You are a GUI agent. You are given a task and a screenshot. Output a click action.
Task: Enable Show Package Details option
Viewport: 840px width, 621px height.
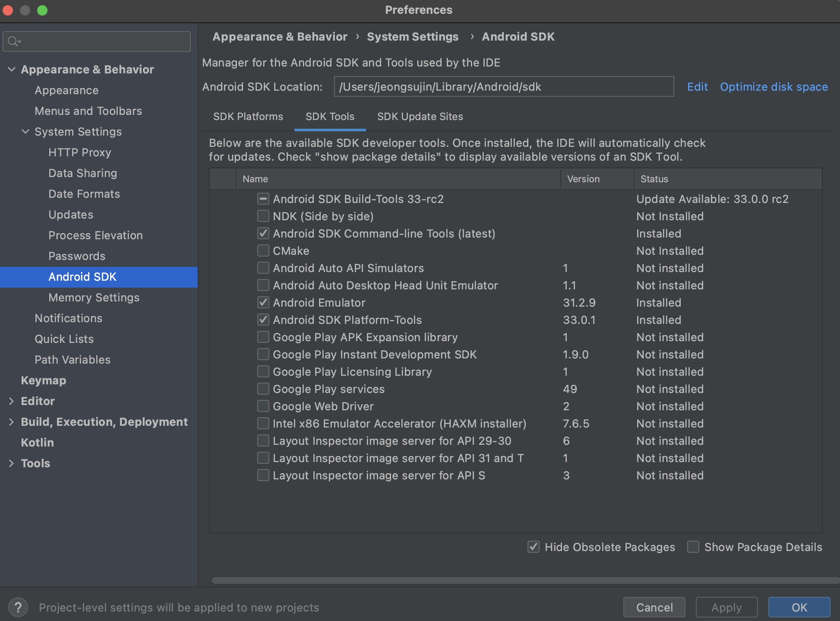point(693,547)
